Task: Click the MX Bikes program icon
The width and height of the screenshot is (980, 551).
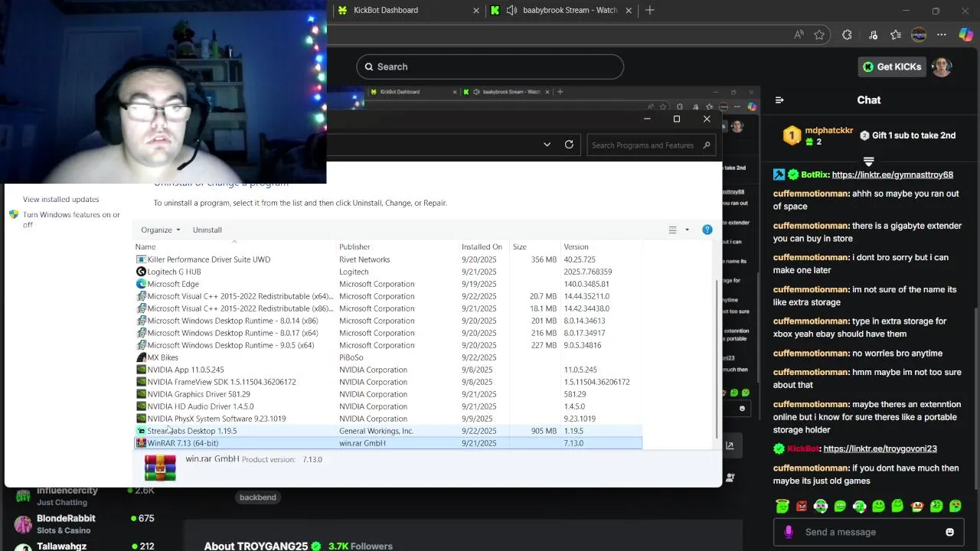Action: 141,357
